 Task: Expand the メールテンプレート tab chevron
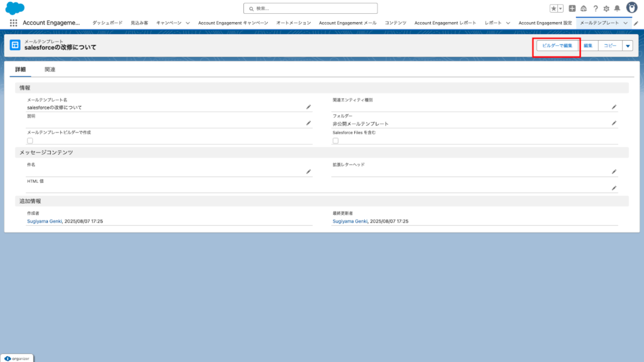click(x=626, y=23)
